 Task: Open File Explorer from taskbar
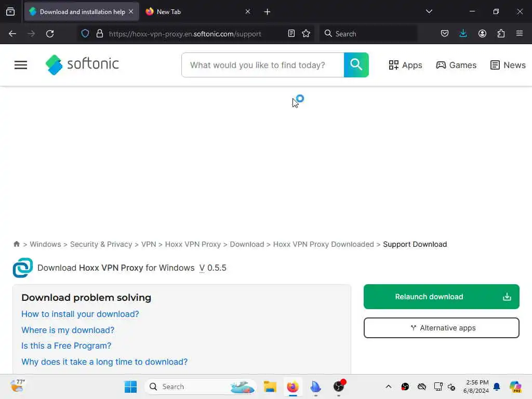tap(270, 387)
